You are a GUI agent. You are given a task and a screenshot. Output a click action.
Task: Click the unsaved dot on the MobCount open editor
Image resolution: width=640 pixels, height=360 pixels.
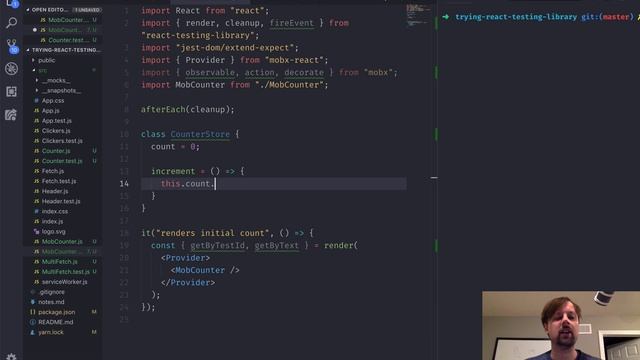tap(35, 30)
